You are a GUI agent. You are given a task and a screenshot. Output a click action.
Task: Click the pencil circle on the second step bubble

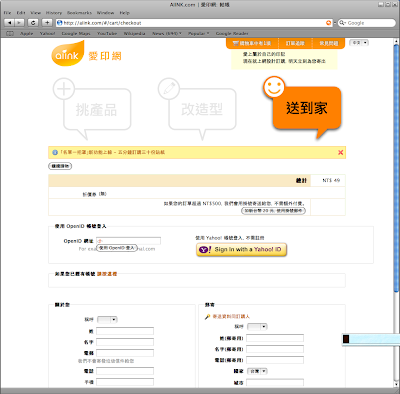pyautogui.click(x=169, y=89)
